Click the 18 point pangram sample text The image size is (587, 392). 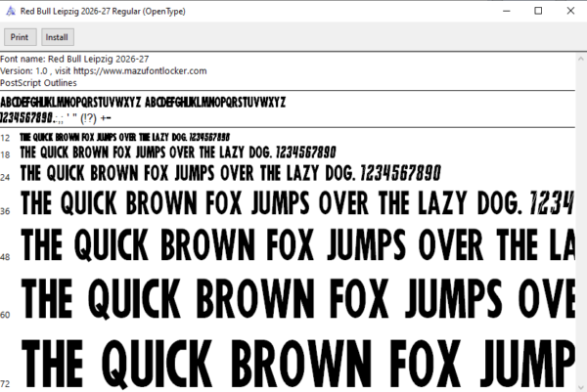tap(178, 152)
